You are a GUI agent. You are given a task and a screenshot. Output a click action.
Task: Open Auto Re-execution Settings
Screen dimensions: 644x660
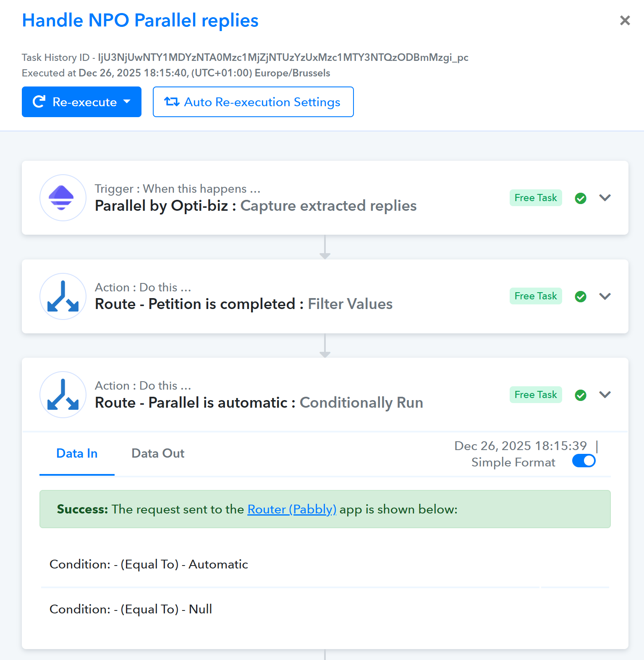point(253,102)
